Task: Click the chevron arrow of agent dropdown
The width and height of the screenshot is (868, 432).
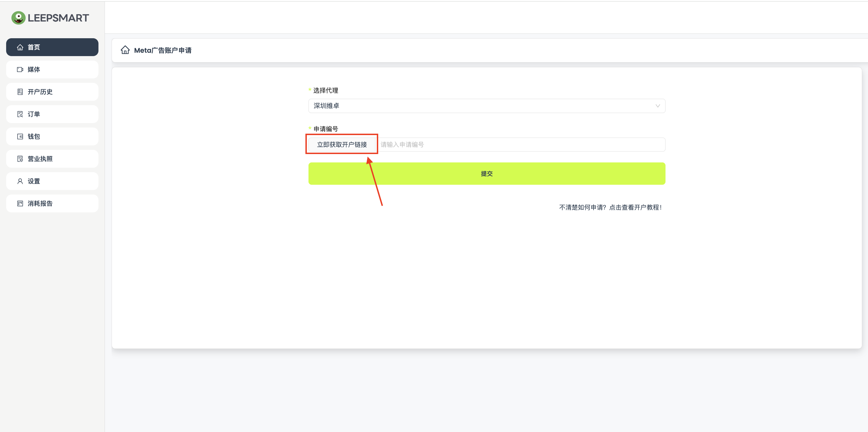Action: pyautogui.click(x=657, y=106)
